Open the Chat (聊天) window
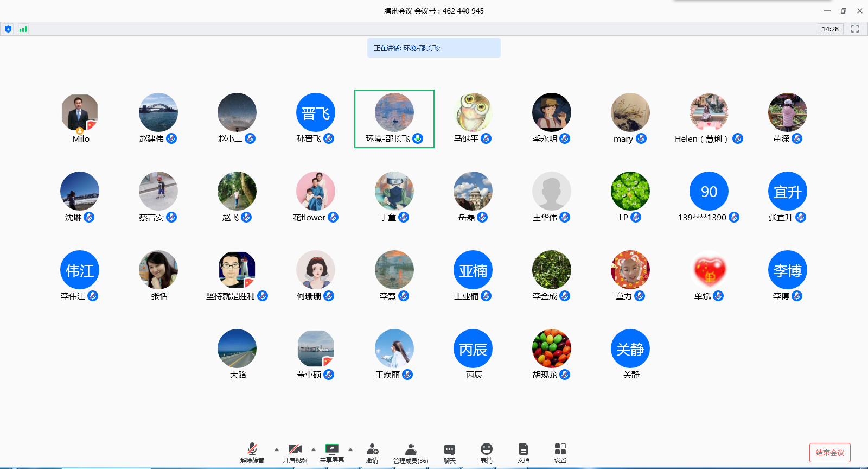 pos(449,453)
